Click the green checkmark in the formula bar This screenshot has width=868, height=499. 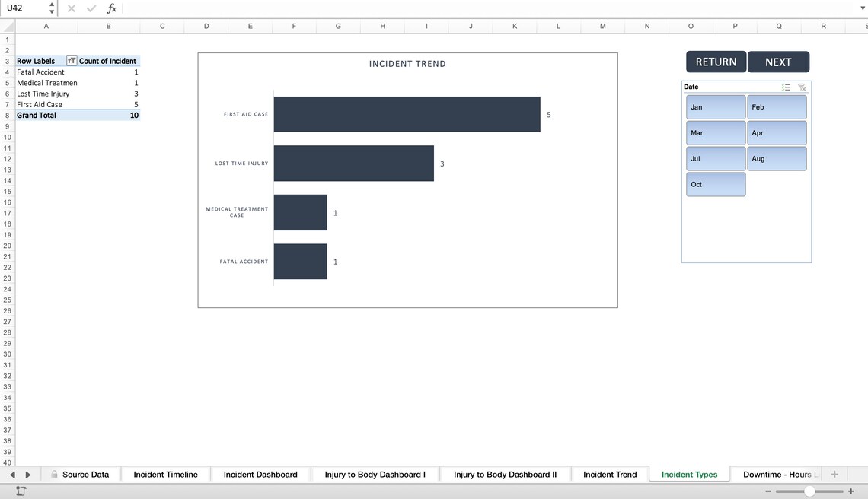pyautogui.click(x=91, y=8)
